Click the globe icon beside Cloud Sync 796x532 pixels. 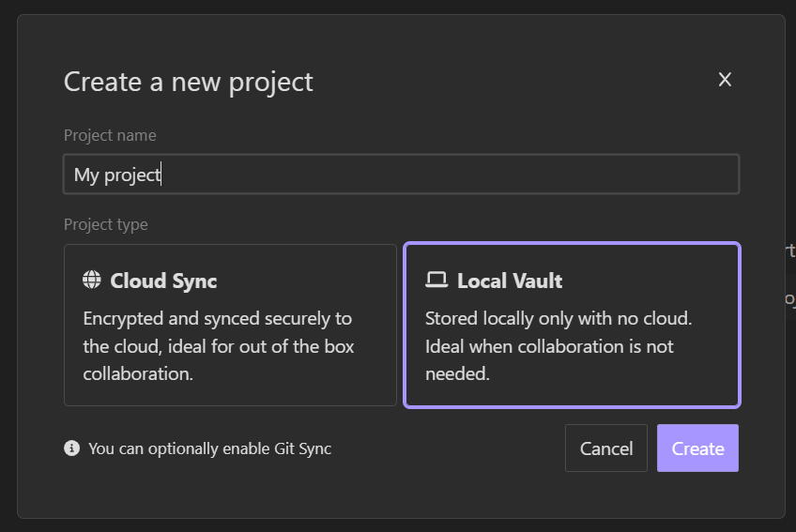coord(92,280)
